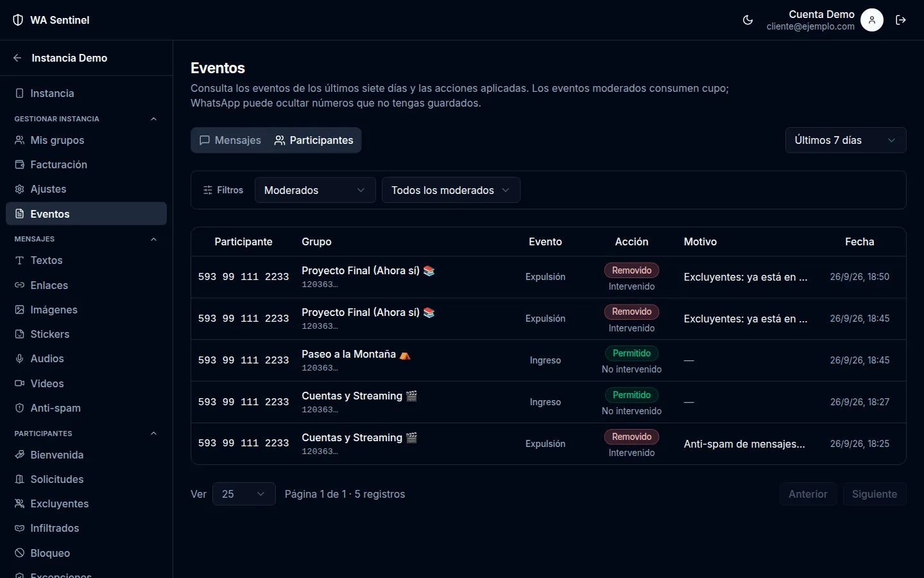Click the Facturación wallet icon
924x578 pixels.
click(x=19, y=164)
